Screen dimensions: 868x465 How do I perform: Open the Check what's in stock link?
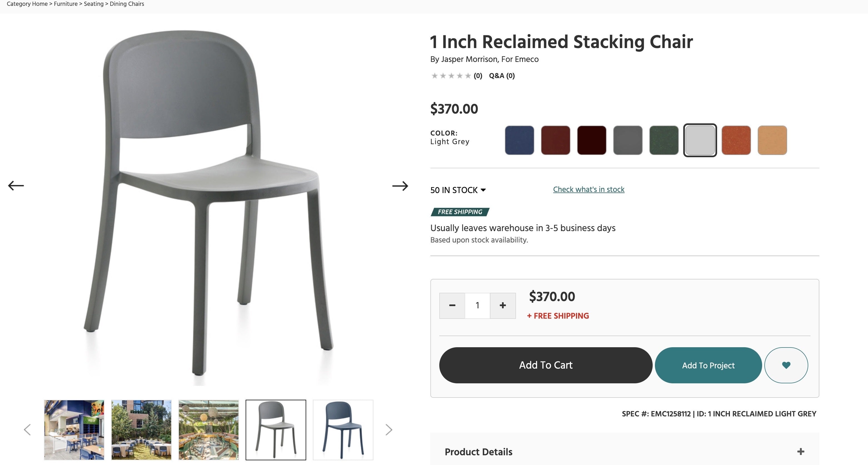588,189
